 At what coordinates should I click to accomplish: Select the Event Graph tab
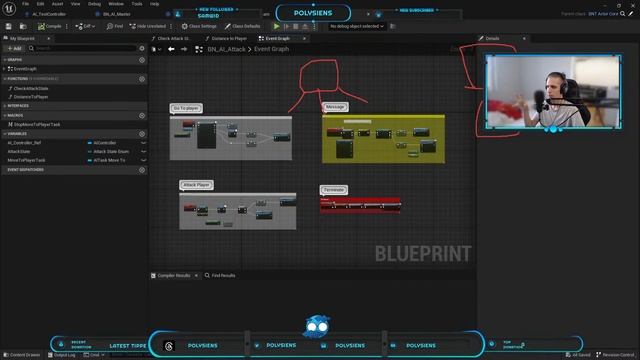tap(278, 38)
